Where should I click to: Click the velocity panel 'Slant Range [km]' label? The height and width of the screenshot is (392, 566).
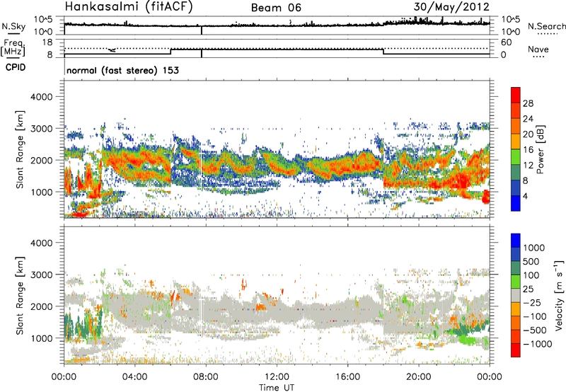tap(20, 295)
